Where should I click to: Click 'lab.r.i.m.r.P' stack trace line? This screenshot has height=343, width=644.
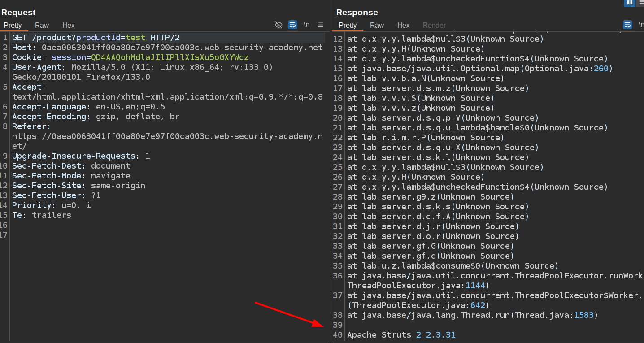(426, 138)
